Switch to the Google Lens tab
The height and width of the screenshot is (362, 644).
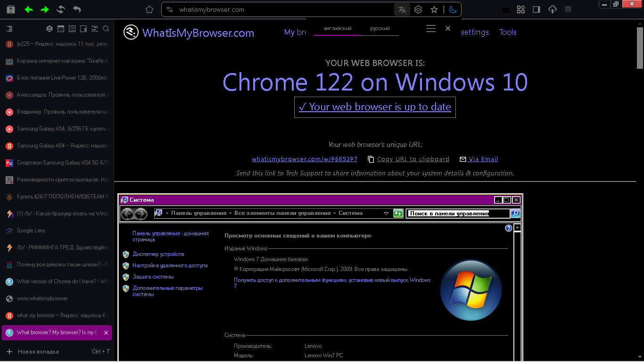coord(57,230)
